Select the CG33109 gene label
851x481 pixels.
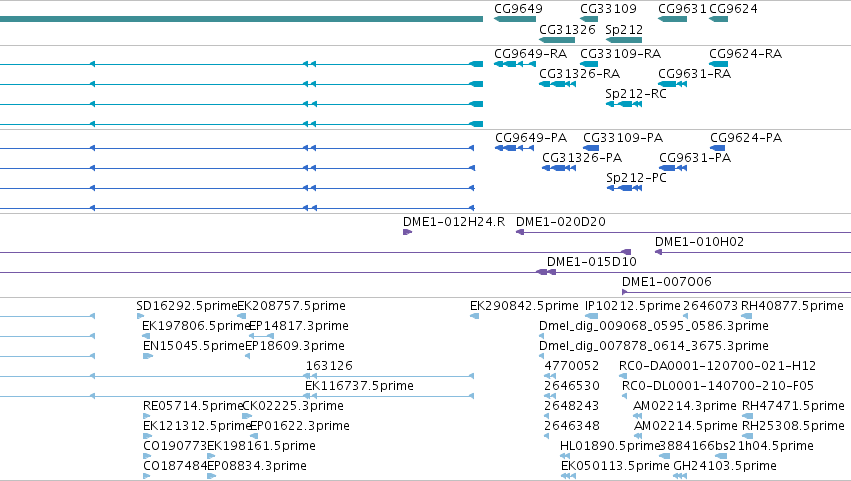(x=608, y=9)
